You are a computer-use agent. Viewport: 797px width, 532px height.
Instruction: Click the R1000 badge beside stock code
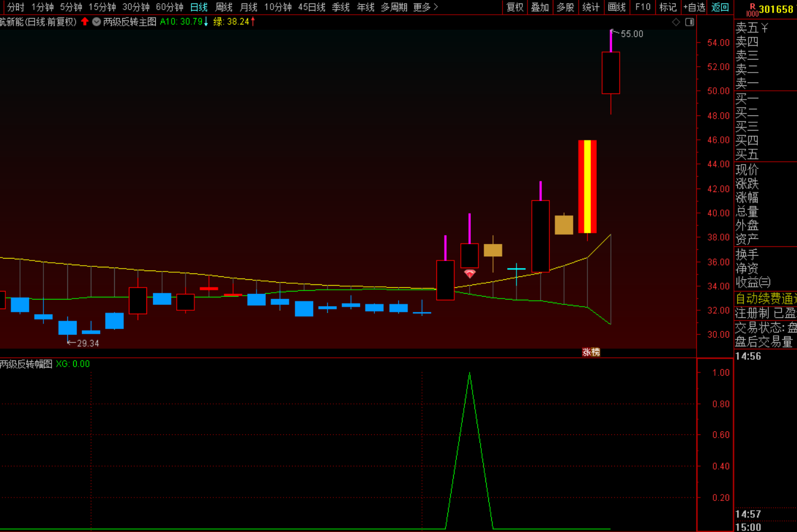[752, 9]
